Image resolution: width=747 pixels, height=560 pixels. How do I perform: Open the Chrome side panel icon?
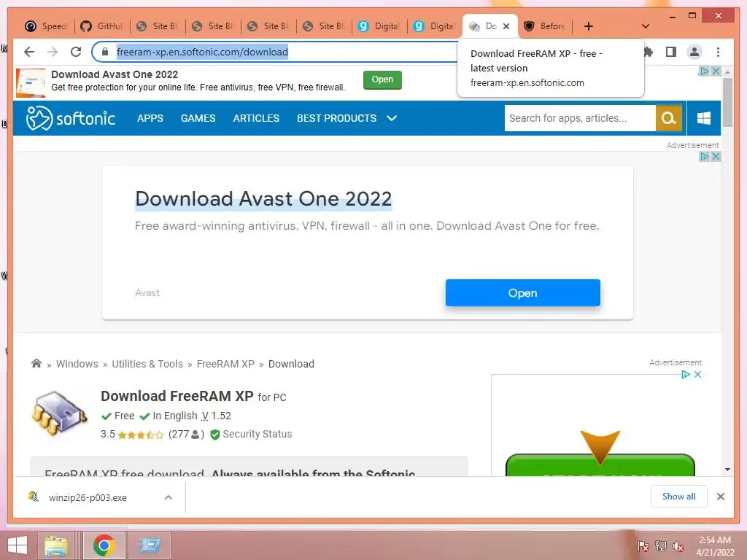671,52
